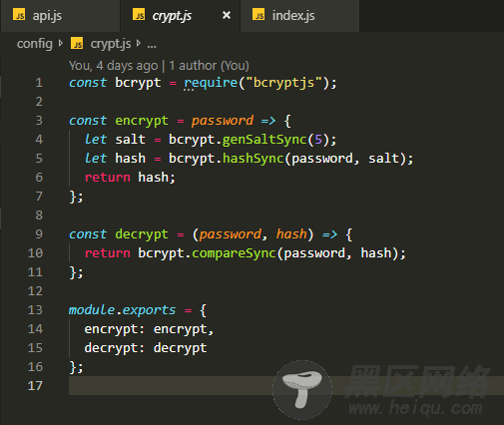Open the index.js tab

(x=299, y=16)
